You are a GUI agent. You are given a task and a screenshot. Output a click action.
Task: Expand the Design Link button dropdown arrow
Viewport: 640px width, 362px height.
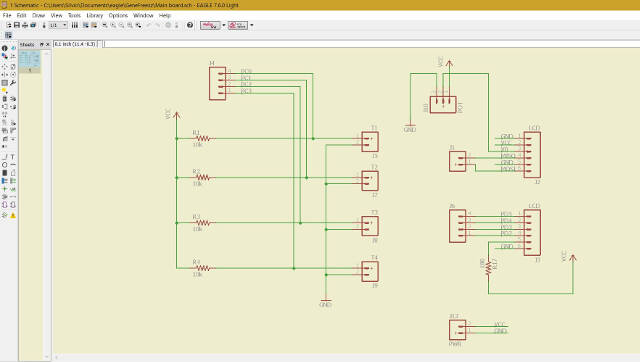tap(224, 25)
